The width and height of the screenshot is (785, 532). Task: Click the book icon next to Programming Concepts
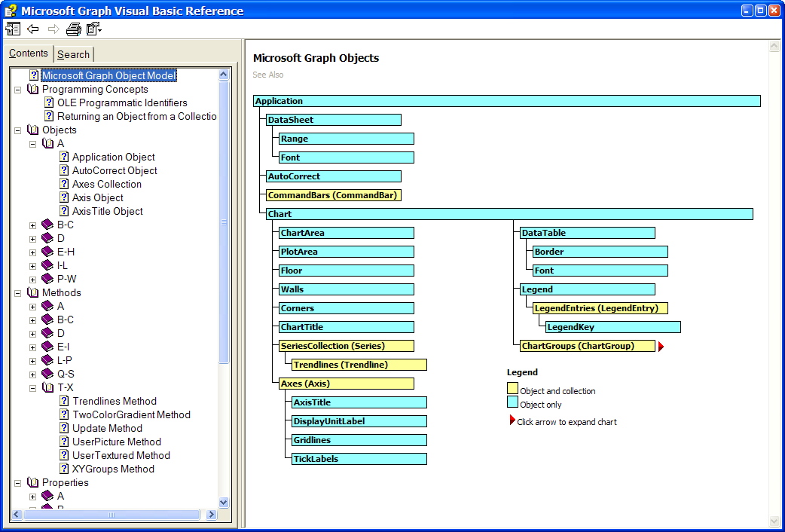click(33, 89)
